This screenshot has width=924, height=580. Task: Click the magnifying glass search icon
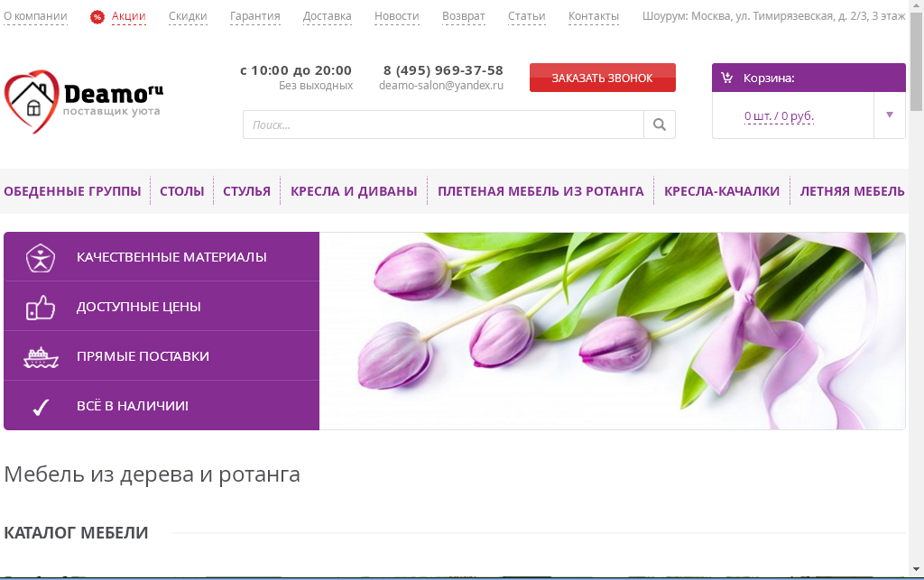[660, 124]
